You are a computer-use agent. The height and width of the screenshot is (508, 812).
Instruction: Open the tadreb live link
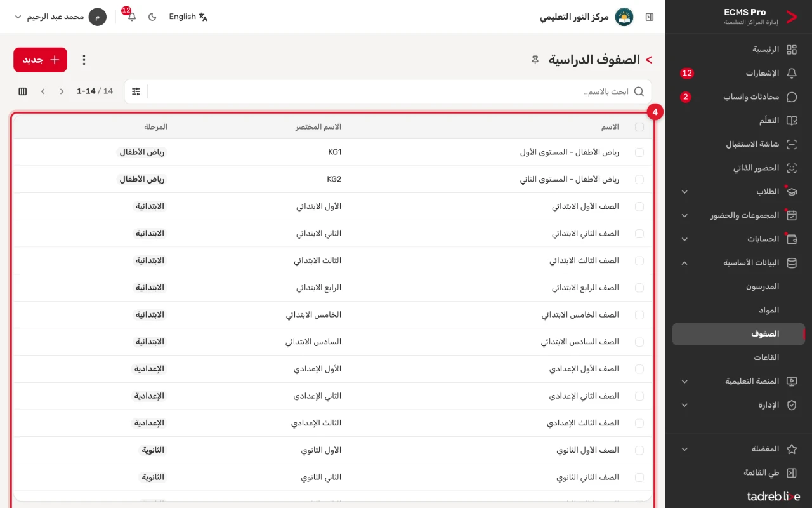click(x=773, y=497)
